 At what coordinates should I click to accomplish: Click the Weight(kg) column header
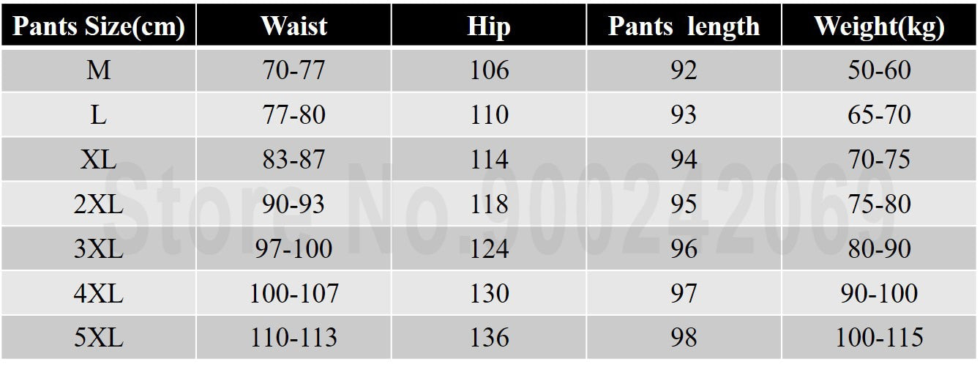point(879,27)
